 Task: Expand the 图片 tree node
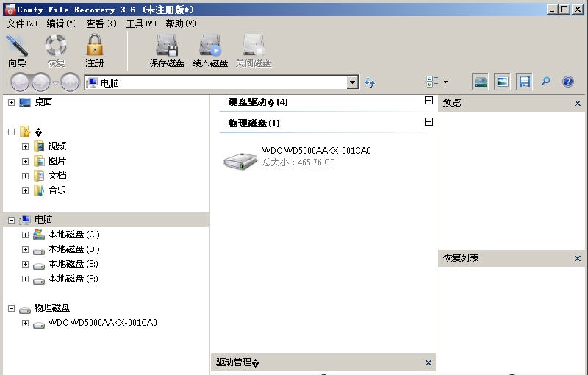click(x=25, y=162)
